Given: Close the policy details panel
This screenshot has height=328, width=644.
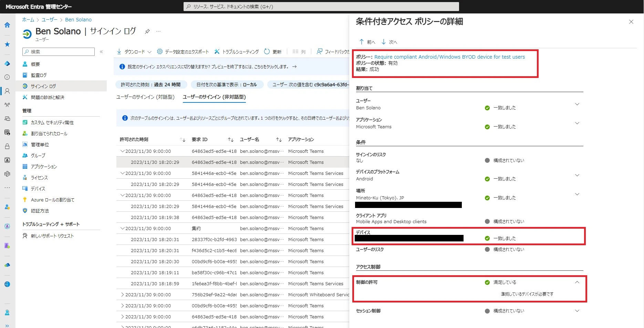Looking at the screenshot, I should pos(631,22).
